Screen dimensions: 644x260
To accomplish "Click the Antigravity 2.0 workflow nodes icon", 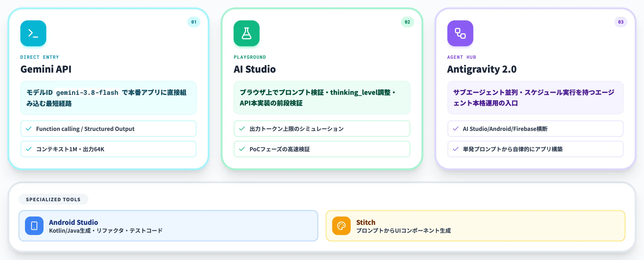I will [460, 33].
